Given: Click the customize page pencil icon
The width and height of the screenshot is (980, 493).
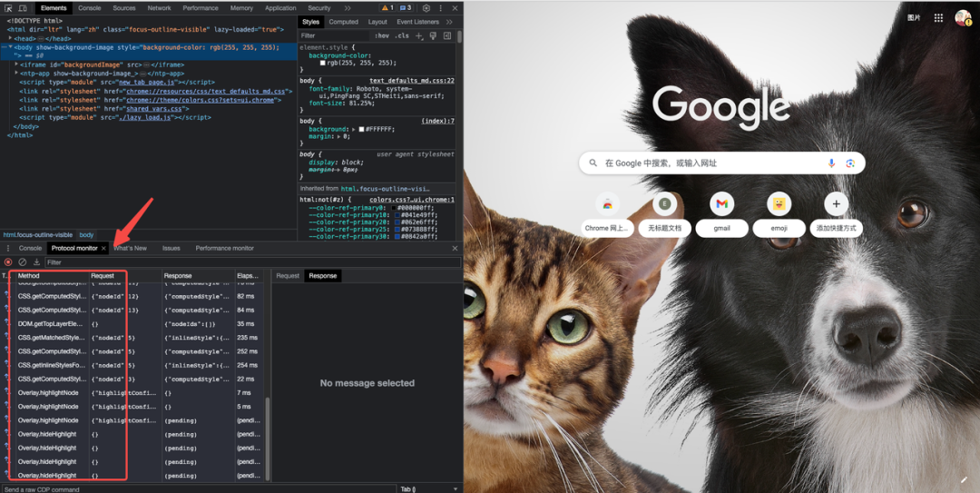Looking at the screenshot, I should (963, 480).
